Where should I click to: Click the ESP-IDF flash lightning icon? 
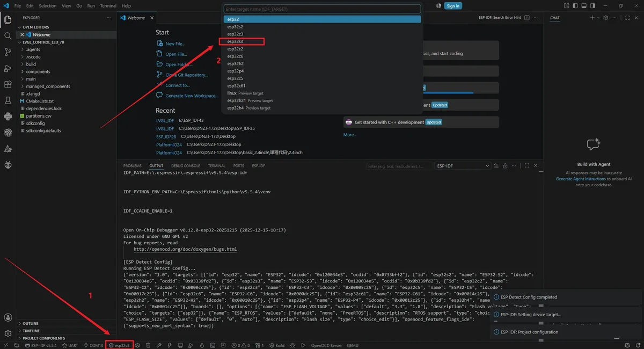(170, 345)
